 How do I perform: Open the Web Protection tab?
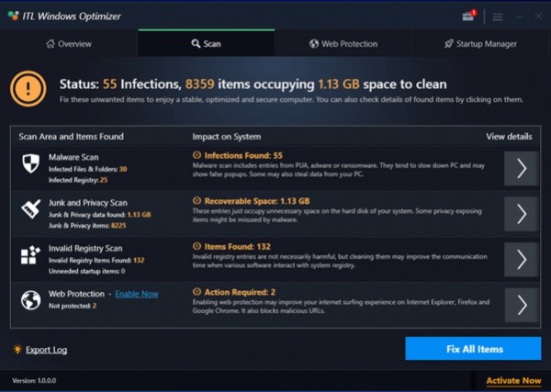343,44
